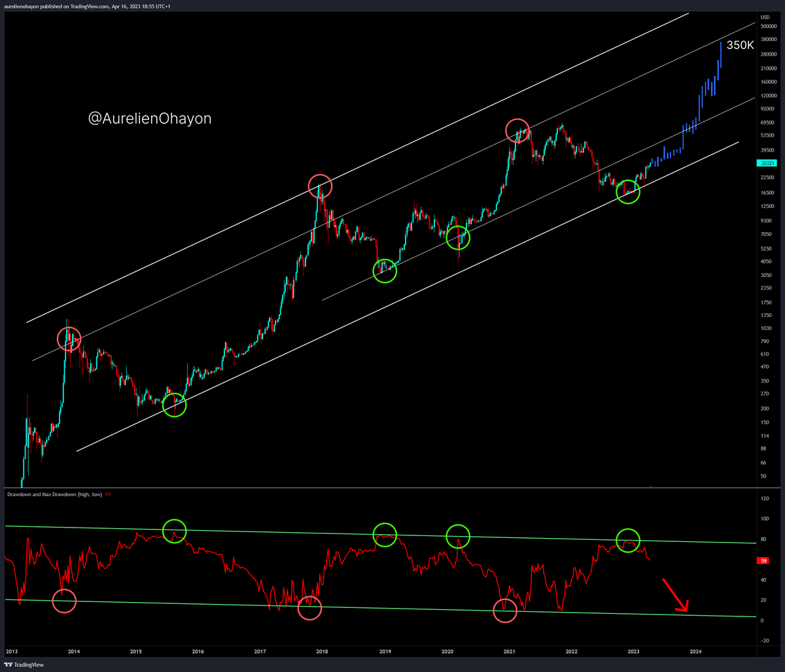Viewport: 785px width, 672px height.
Task: Click the 160000 price axis label
Action: coord(769,82)
